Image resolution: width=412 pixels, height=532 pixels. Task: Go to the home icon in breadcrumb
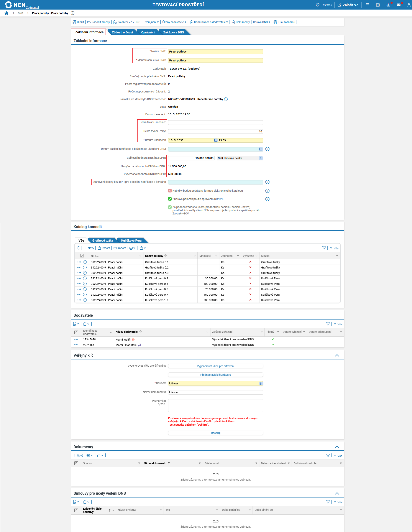(6, 13)
